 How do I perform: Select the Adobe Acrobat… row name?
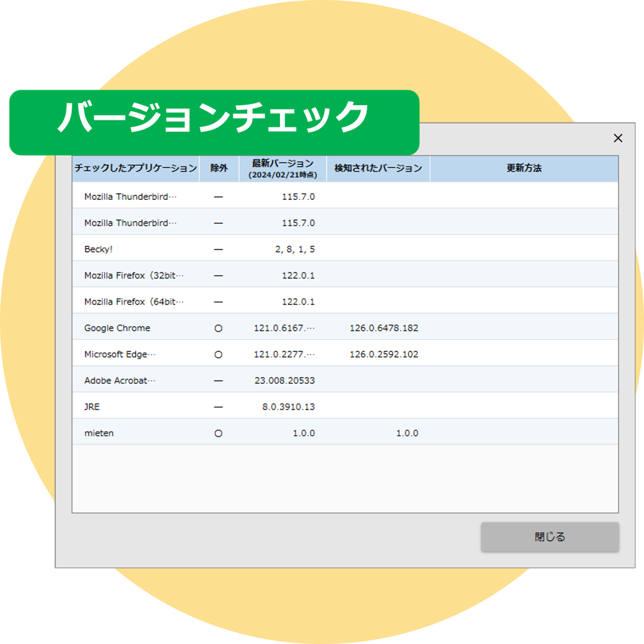click(120, 380)
